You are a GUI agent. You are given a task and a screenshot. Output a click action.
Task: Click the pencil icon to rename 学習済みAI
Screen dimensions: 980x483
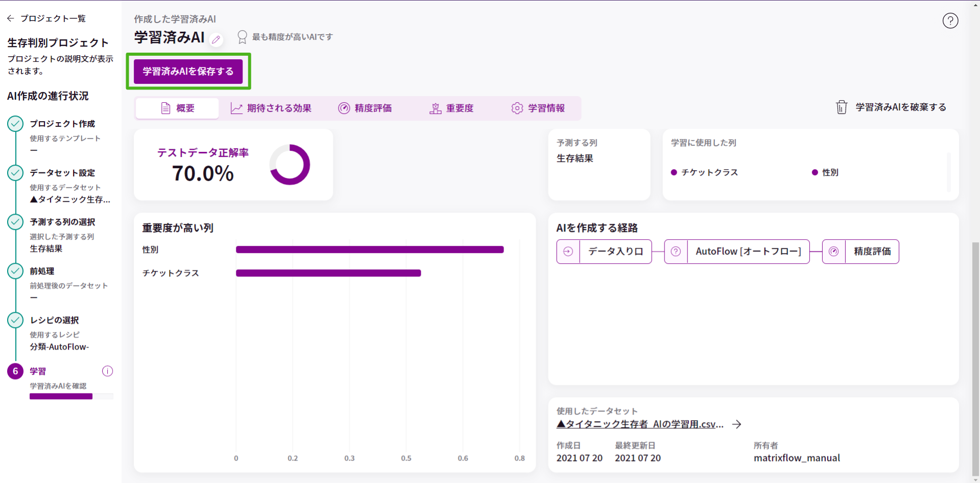coord(216,39)
